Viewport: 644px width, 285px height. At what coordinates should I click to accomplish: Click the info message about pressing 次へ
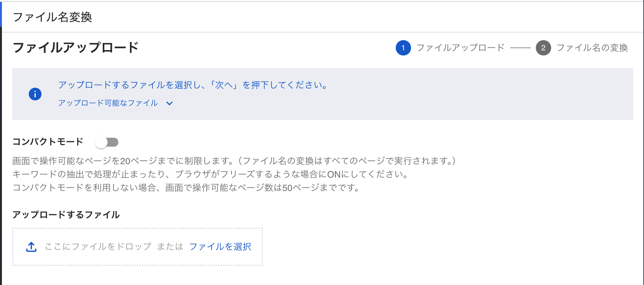pos(193,85)
